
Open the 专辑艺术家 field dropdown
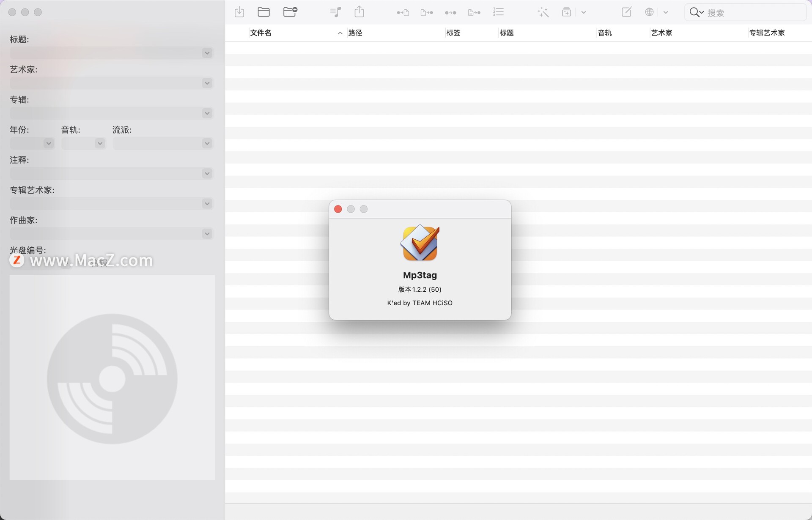tap(207, 203)
